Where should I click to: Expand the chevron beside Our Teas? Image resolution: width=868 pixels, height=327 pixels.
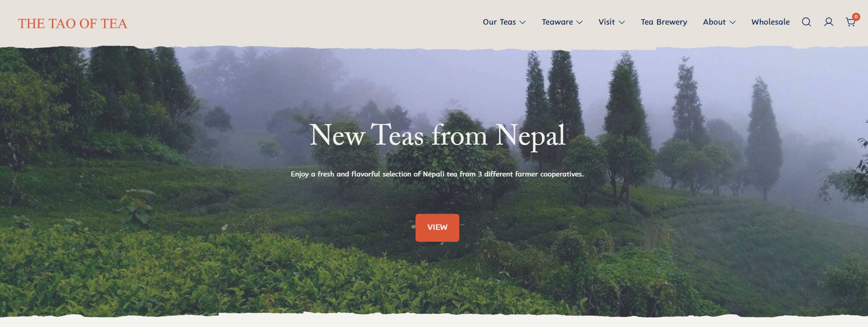click(x=523, y=22)
